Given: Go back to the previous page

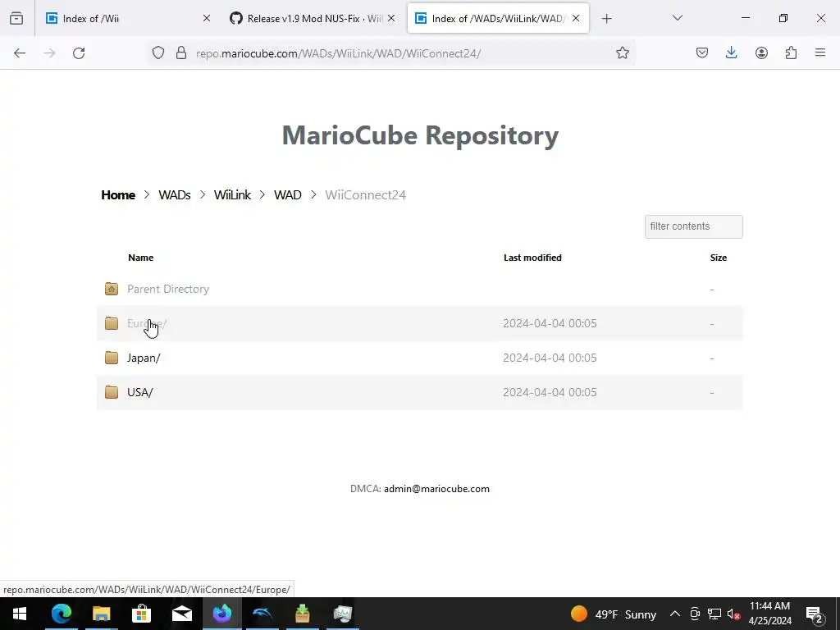Looking at the screenshot, I should pyautogui.click(x=20, y=53).
